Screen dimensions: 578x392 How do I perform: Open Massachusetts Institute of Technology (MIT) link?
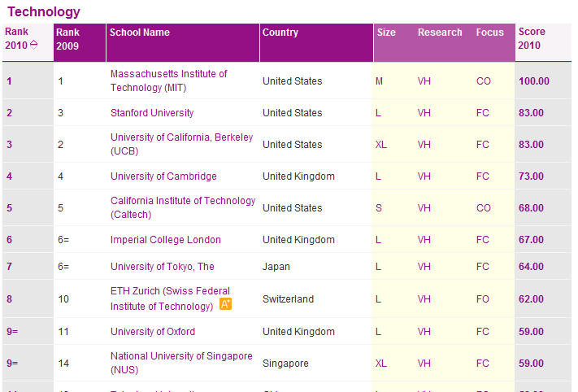[169, 81]
